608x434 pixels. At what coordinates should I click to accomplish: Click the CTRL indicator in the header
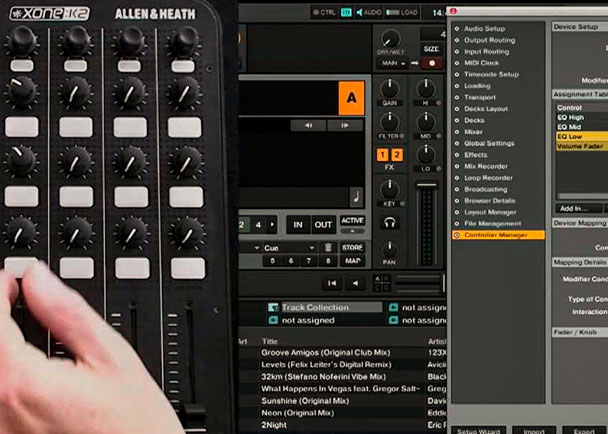tap(324, 12)
